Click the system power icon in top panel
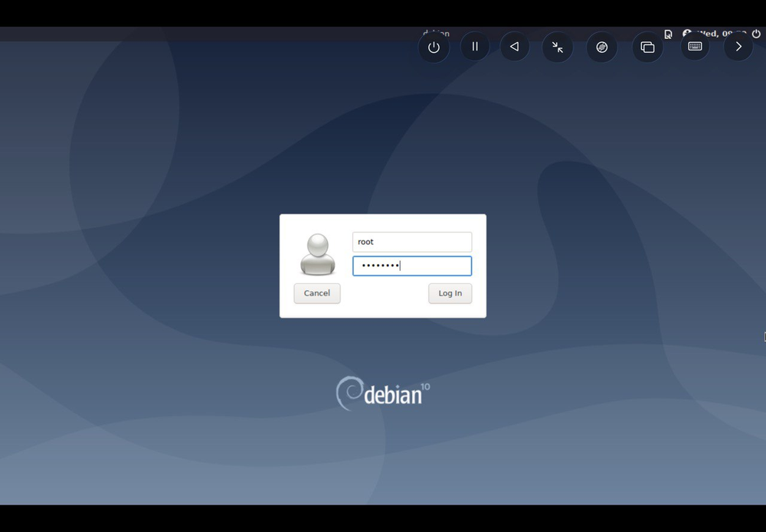Screen dimensions: 766x532 point(756,34)
